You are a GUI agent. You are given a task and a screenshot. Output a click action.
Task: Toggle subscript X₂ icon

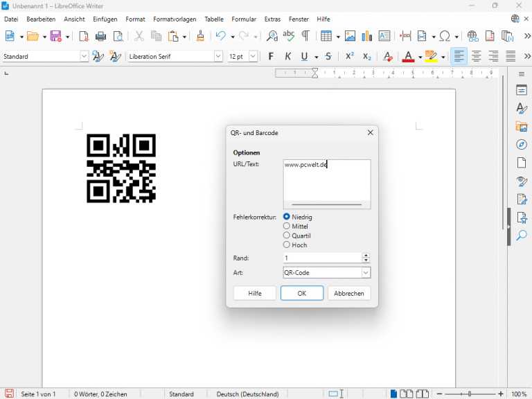coord(366,56)
